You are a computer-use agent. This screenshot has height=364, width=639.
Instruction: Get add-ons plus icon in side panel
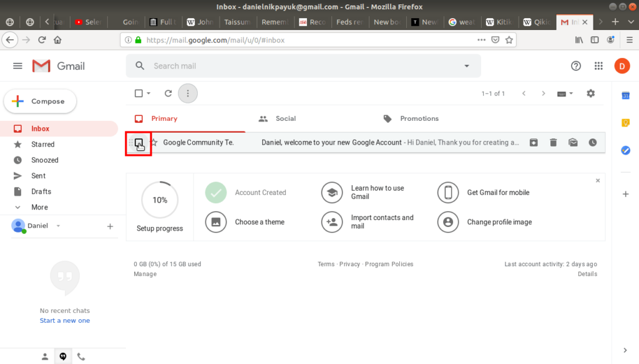click(625, 194)
